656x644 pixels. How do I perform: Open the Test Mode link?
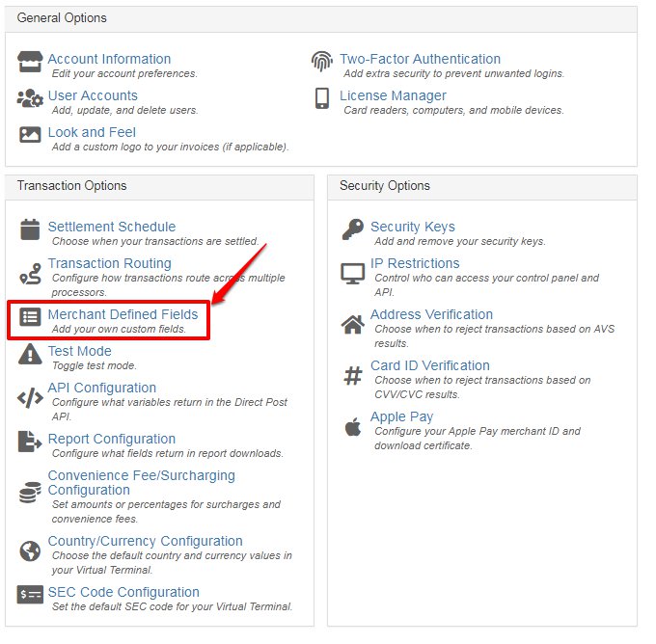(79, 351)
